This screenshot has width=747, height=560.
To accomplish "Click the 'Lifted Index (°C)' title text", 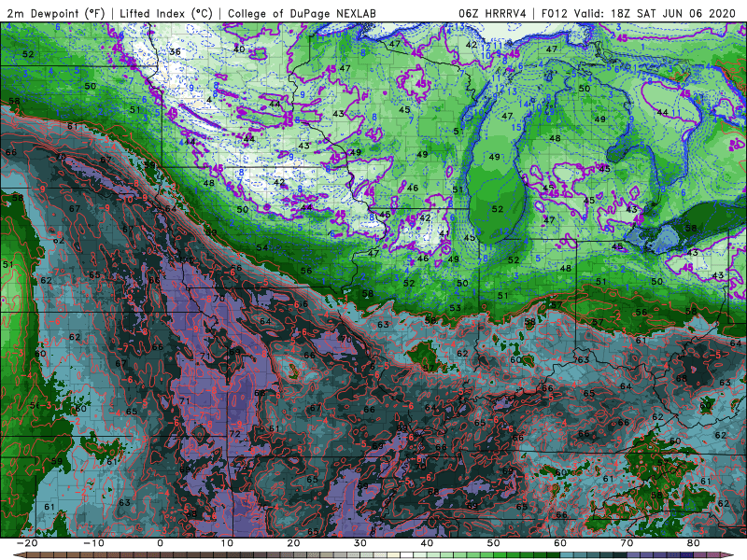I will click(166, 14).
